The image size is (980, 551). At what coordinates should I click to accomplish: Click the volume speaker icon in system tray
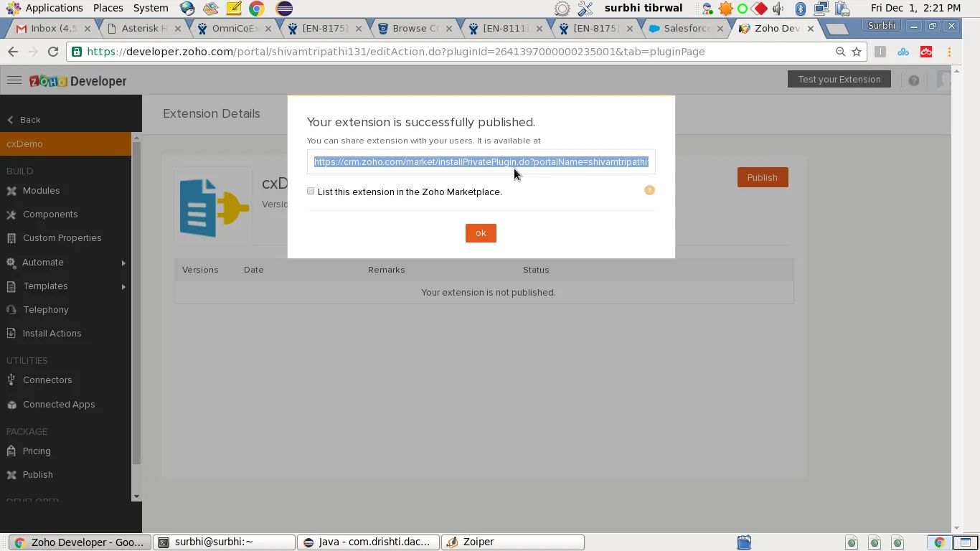[778, 9]
